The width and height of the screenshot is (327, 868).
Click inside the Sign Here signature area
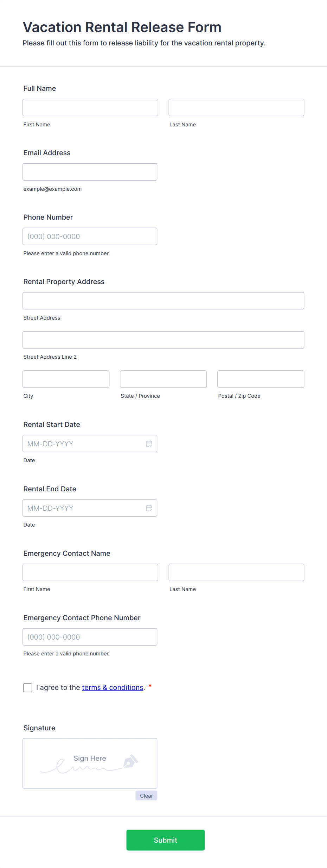point(90,763)
